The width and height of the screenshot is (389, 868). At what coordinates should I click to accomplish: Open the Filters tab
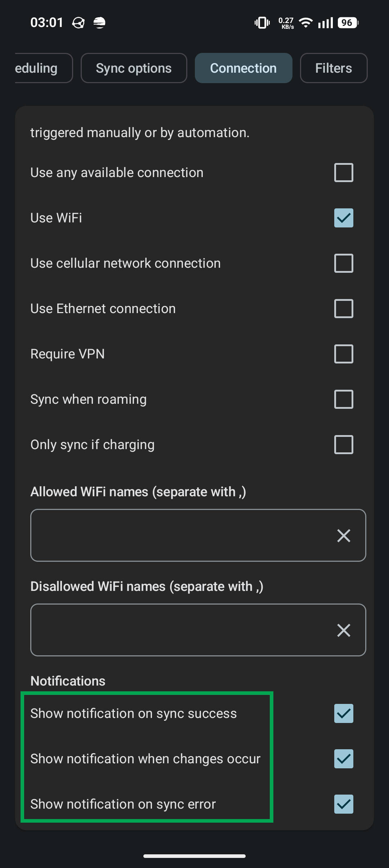click(x=334, y=68)
